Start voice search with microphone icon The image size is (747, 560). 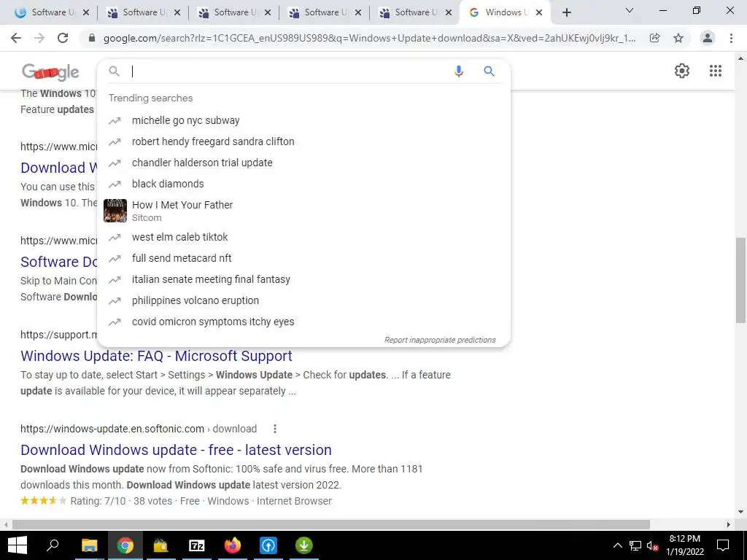point(458,71)
